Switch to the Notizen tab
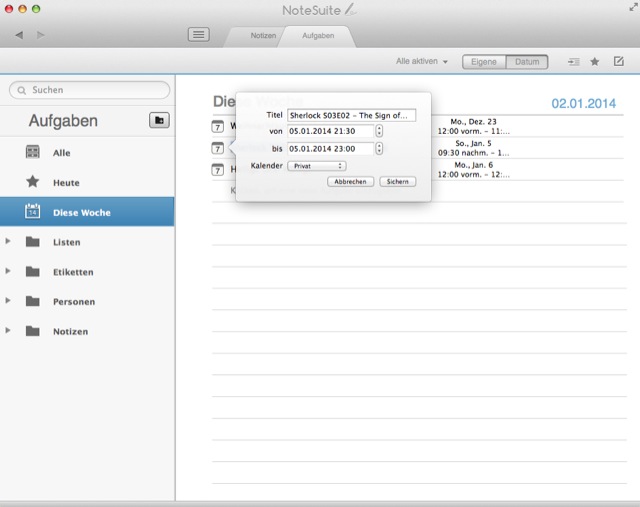This screenshot has width=640, height=507. pos(263,36)
